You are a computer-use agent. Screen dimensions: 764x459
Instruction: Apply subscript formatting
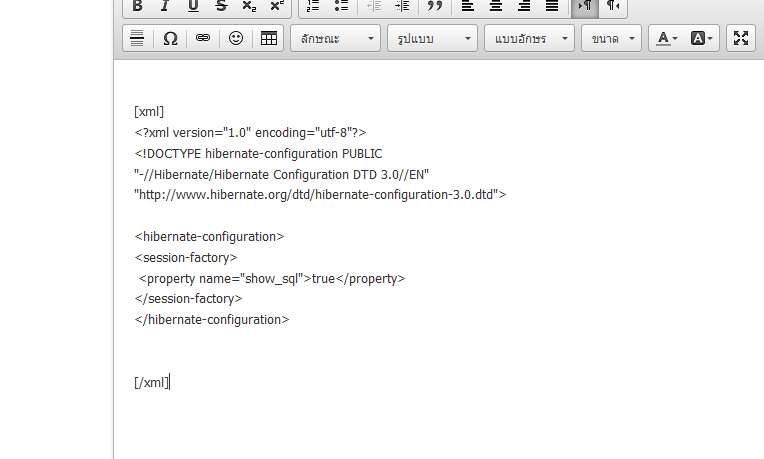249,6
